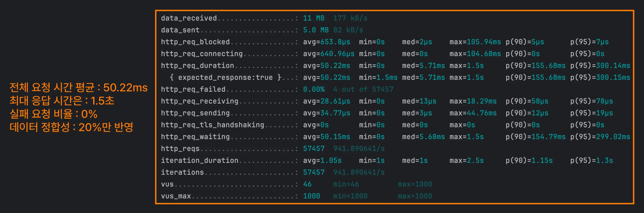The width and height of the screenshot is (644, 213).
Task: Click the data_received metric label
Action: coord(189,18)
